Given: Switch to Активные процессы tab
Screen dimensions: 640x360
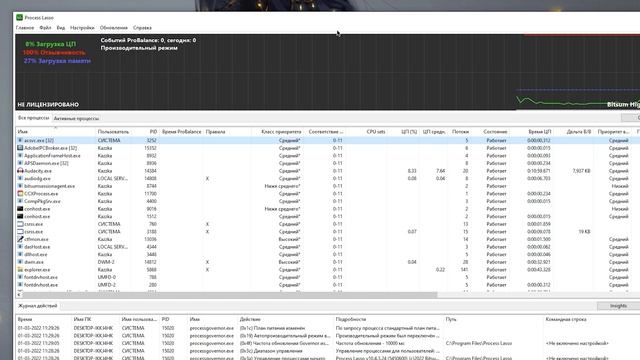Looking at the screenshot, I should (76, 118).
